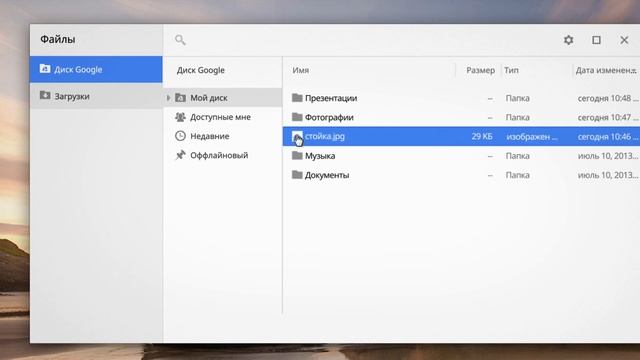
Task: Click the Фотографии folder icon
Action: coord(297,117)
